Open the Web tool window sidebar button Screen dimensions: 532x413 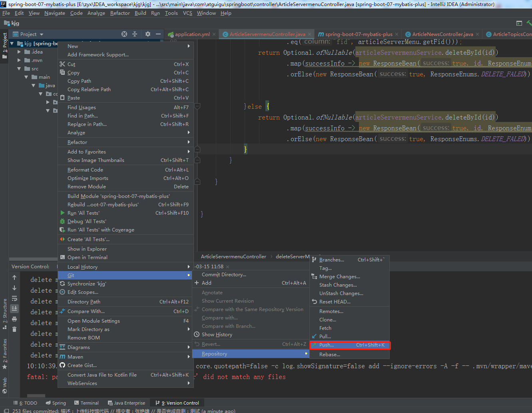tap(5, 386)
